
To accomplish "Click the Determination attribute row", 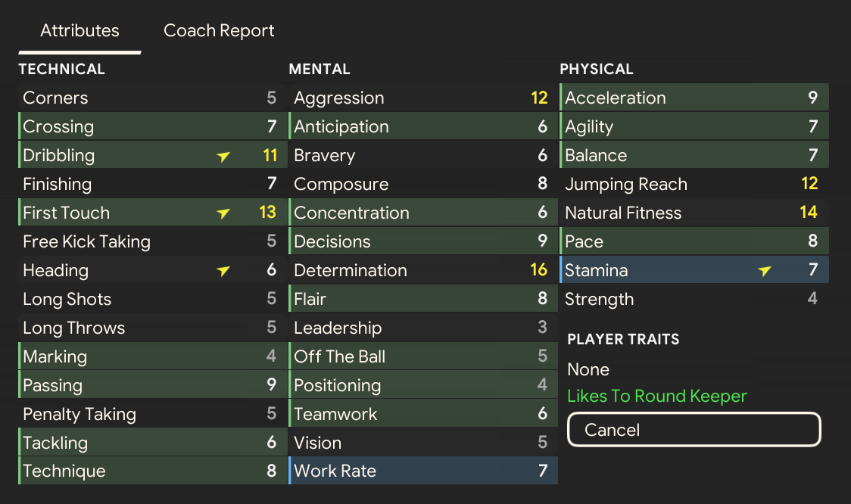I will click(x=422, y=271).
